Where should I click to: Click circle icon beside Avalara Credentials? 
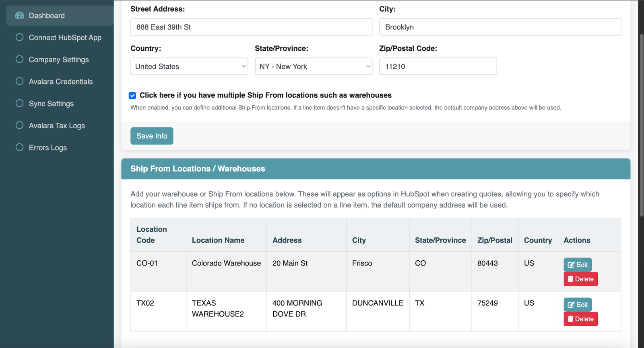click(19, 81)
